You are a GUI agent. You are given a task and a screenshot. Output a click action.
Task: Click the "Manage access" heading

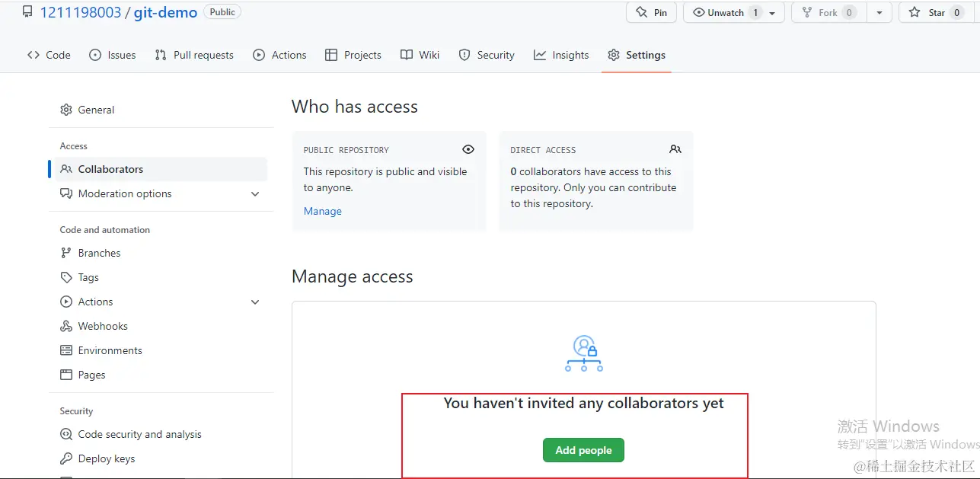click(x=353, y=276)
